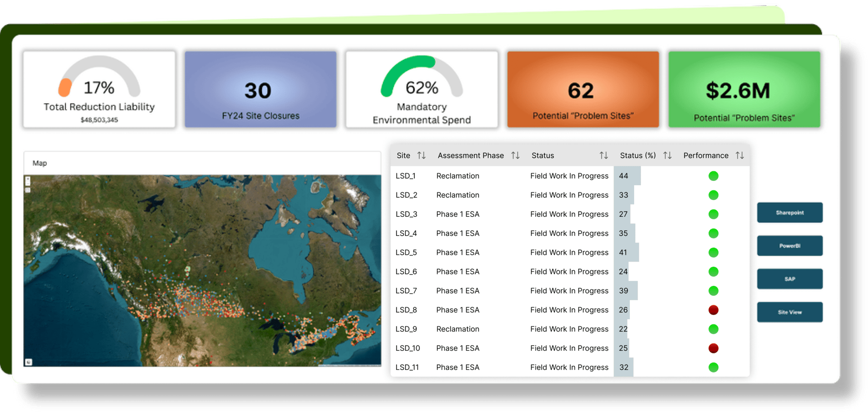Sort table using arrows beside Site header

click(x=421, y=155)
